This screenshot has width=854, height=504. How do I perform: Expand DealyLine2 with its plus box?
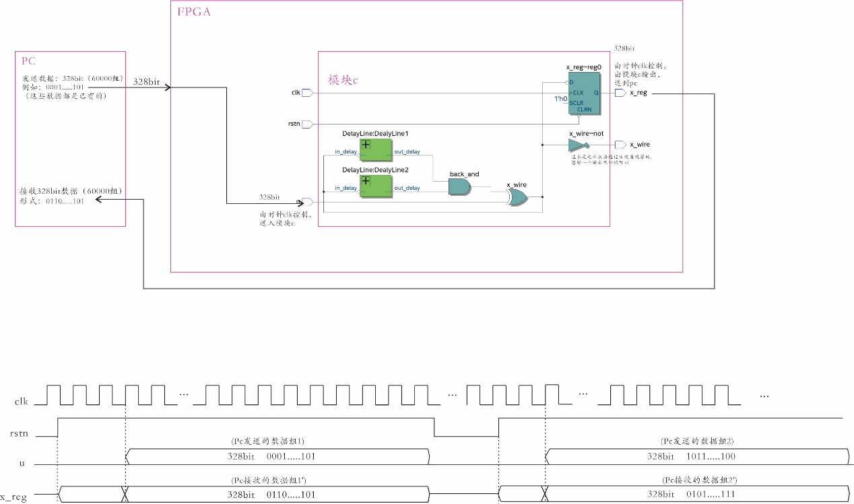[366, 180]
